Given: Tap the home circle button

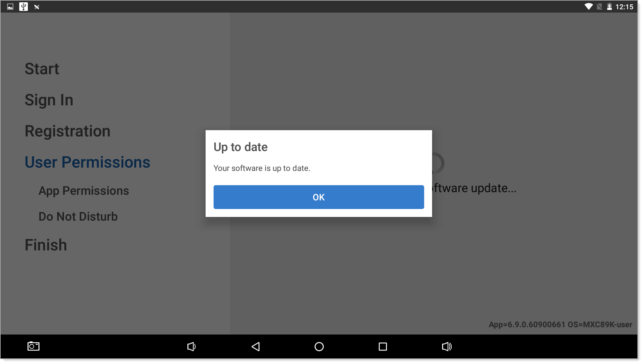Looking at the screenshot, I should [318, 346].
